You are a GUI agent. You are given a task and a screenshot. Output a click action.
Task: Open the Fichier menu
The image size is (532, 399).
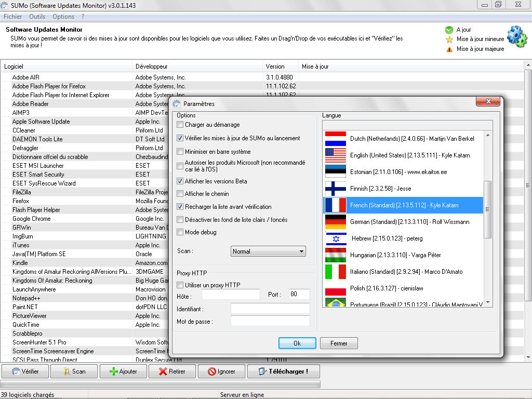13,17
